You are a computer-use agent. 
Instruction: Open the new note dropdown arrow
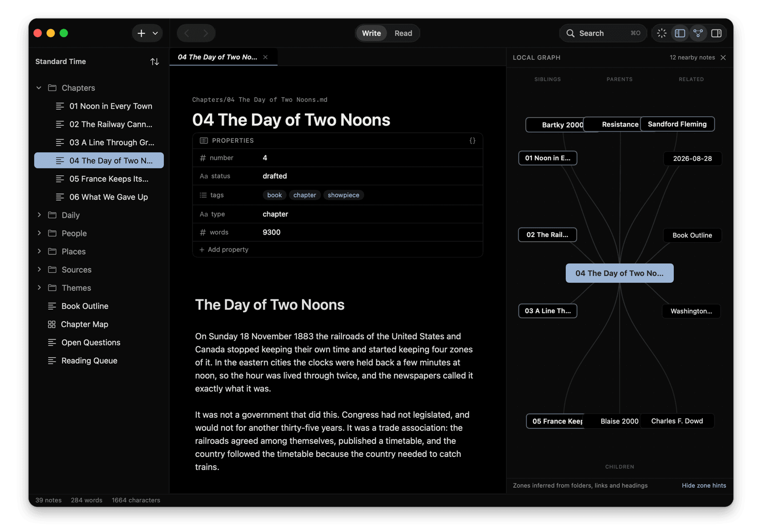point(155,33)
